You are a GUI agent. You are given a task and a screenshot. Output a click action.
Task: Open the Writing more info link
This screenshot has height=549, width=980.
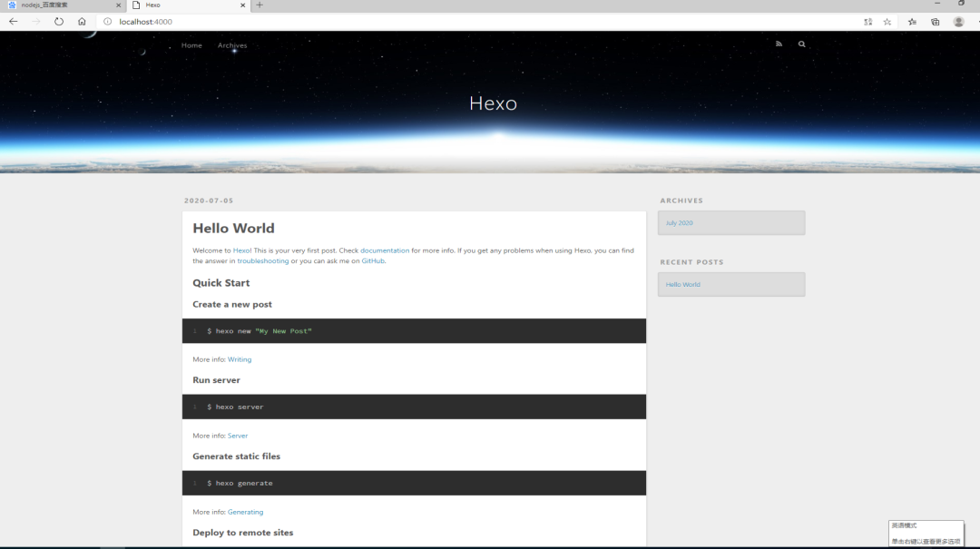[x=240, y=359]
